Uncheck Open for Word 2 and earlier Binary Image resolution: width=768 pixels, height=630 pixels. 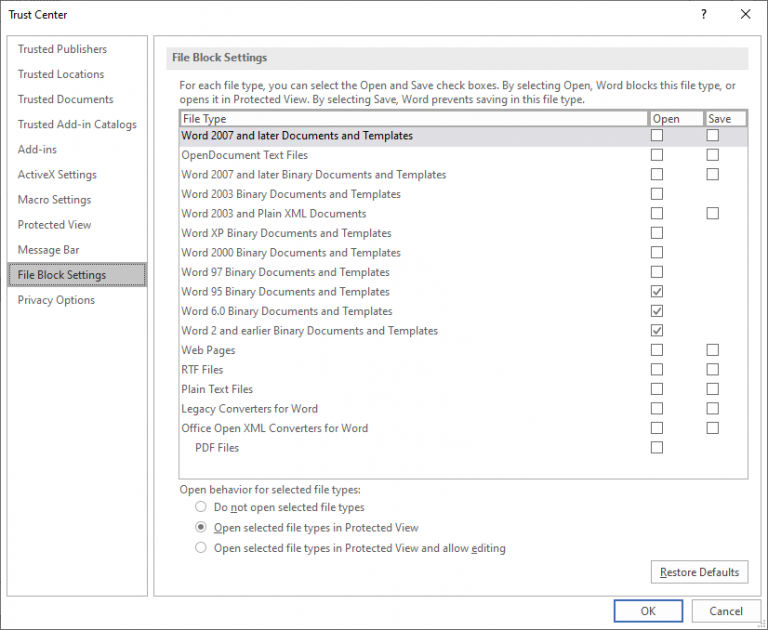click(x=657, y=331)
